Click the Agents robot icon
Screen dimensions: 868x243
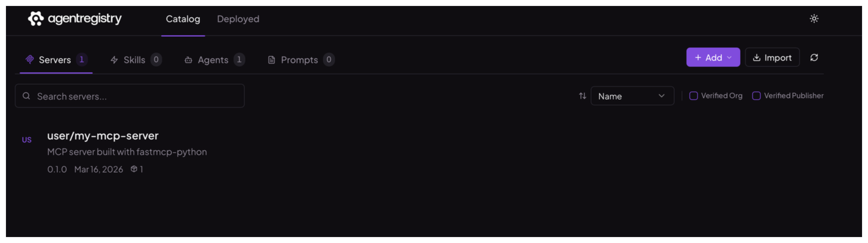pyautogui.click(x=188, y=60)
